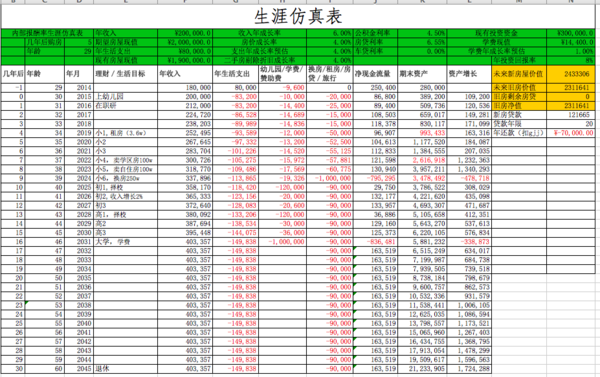Click the 上幼儿园 goal cell for 2015
Screen dimensions: 600x377
[x=126, y=97]
